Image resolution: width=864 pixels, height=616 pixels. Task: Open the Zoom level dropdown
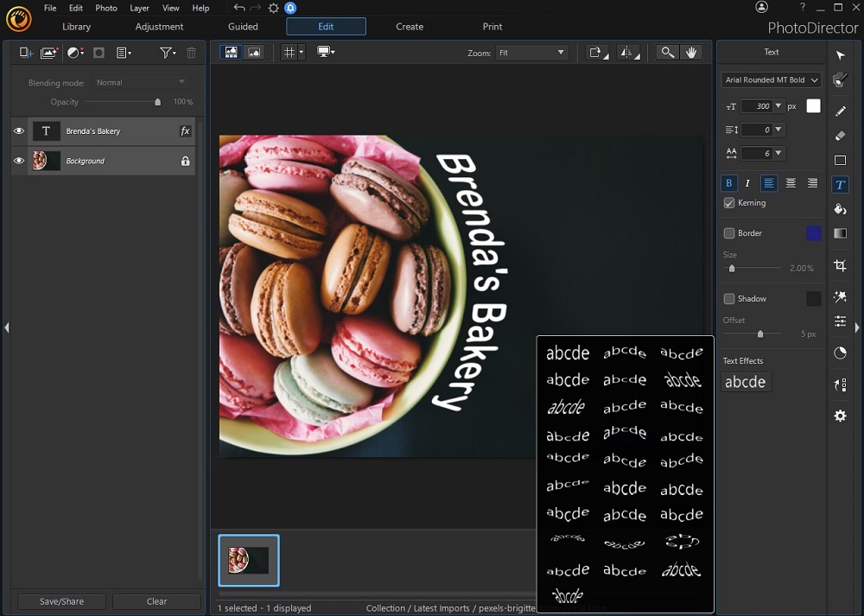pos(531,52)
